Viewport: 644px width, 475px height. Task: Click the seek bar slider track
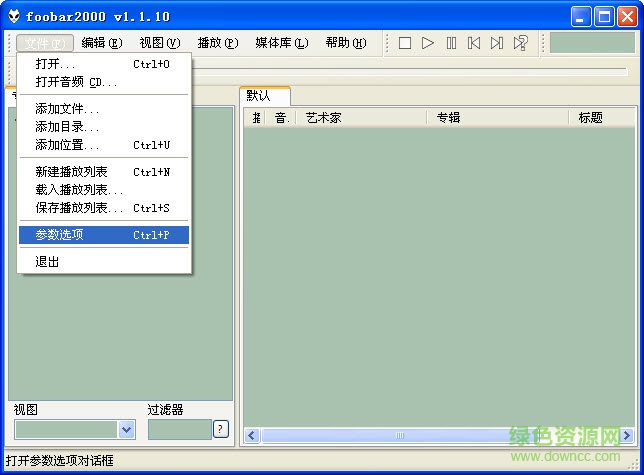(x=409, y=72)
